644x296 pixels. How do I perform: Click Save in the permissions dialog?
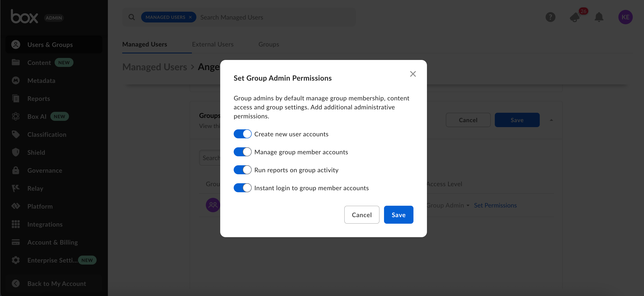tap(398, 214)
